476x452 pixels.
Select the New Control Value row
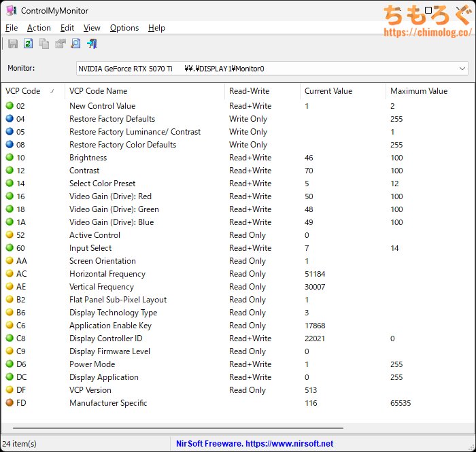pyautogui.click(x=238, y=106)
